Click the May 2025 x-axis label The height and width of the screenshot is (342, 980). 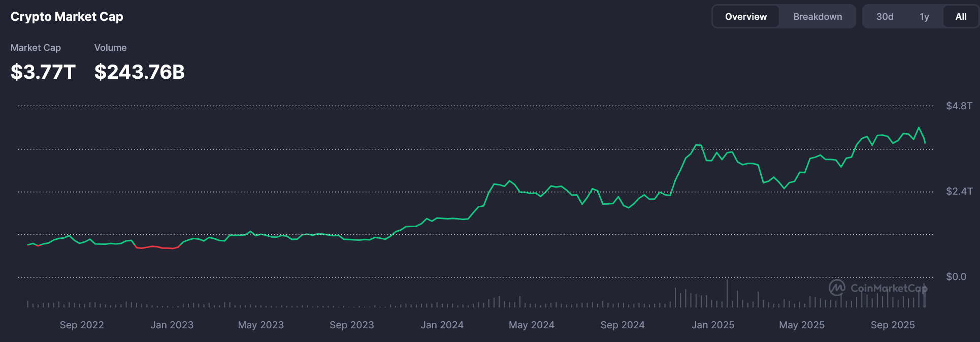click(x=802, y=325)
